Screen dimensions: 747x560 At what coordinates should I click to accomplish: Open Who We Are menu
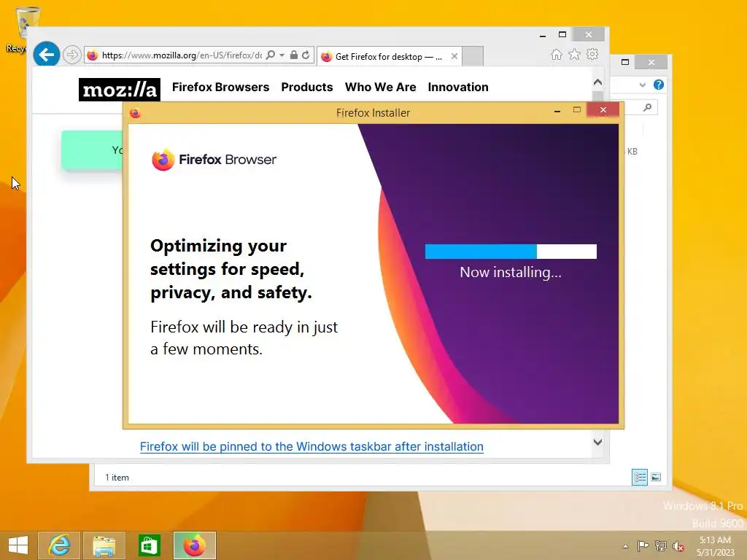(380, 87)
